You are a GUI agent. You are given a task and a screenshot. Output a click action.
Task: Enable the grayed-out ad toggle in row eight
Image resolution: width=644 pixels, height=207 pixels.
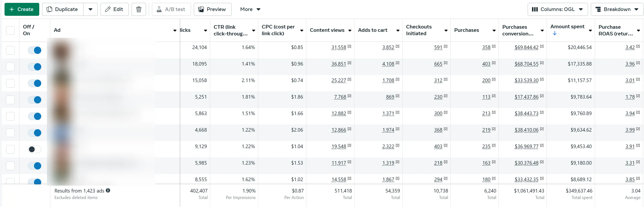click(34, 149)
